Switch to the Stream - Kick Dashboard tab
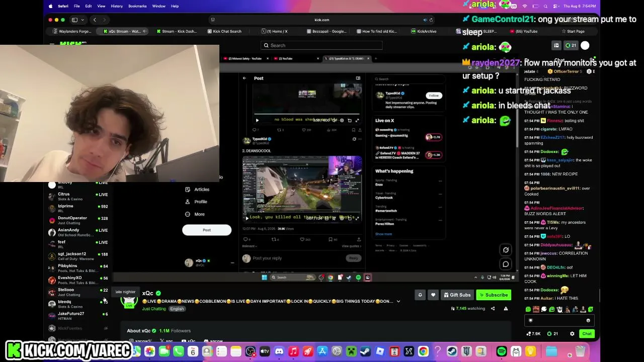Image resolution: width=644 pixels, height=362 pixels. pyautogui.click(x=177, y=31)
